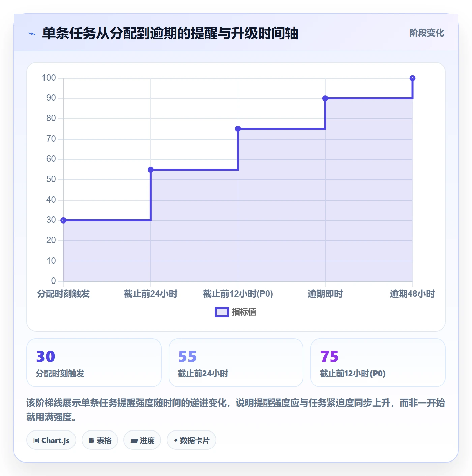Click the 数据卡片 tag

pos(191,440)
